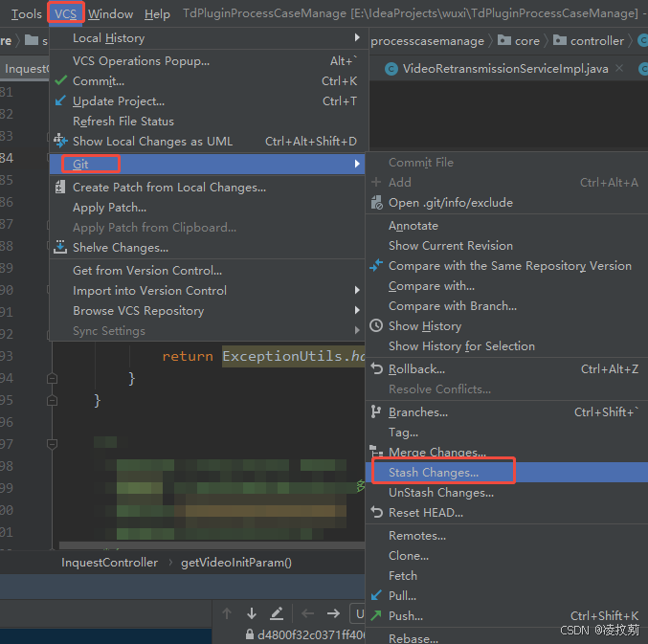
Task: Expand Import into Version Control submenu
Action: coord(357,290)
